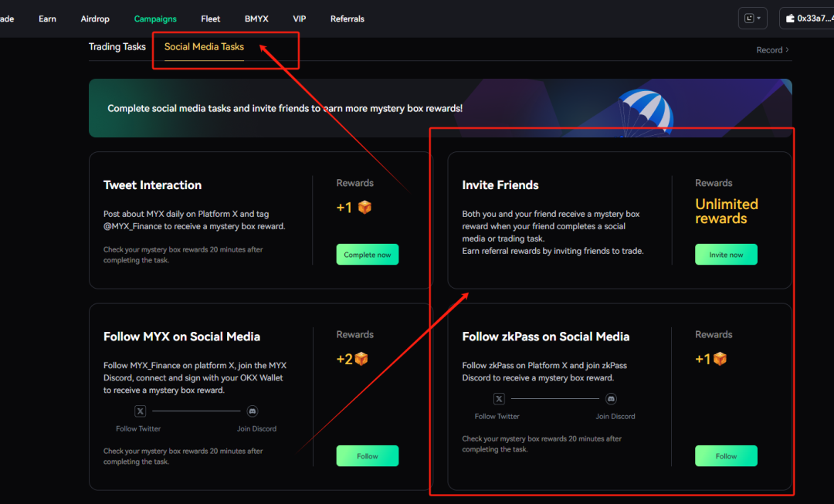This screenshot has height=504, width=834.
Task: Click Join Discord label in Follow MYX card
Action: tap(257, 428)
